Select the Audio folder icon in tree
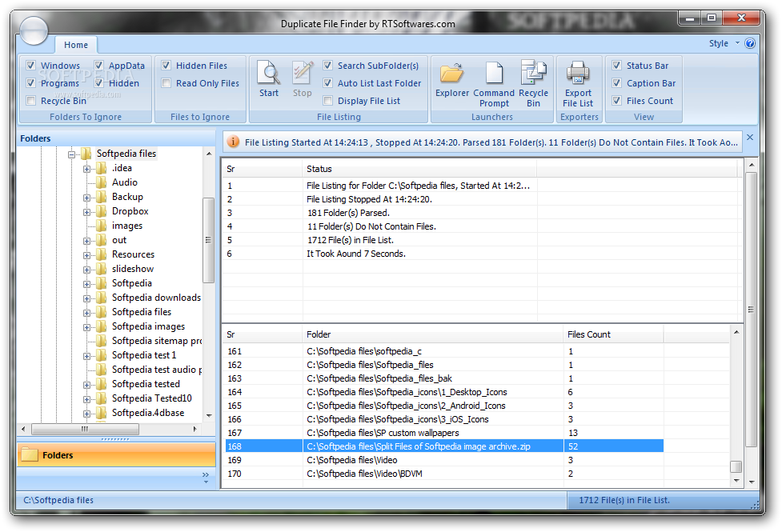 pyautogui.click(x=102, y=182)
